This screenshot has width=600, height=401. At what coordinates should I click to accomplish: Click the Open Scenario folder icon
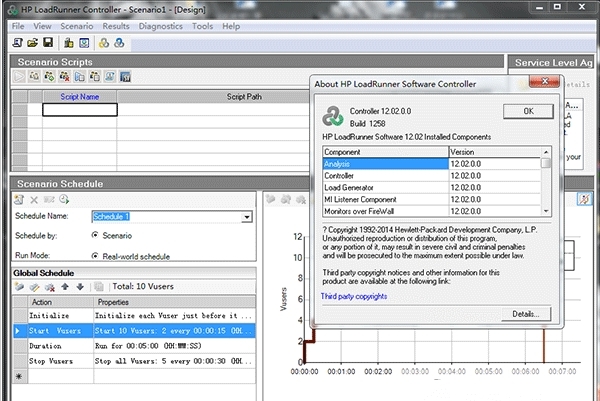tap(33, 42)
